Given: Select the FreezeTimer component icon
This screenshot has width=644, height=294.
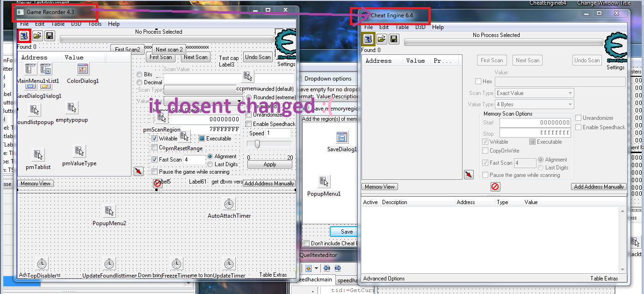Looking at the screenshot, I should click(x=176, y=264).
